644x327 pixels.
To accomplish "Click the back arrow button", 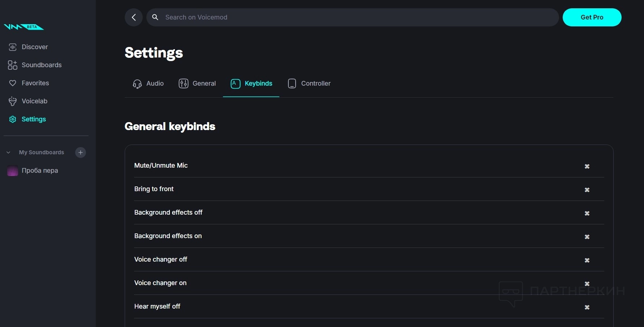I will [x=134, y=17].
